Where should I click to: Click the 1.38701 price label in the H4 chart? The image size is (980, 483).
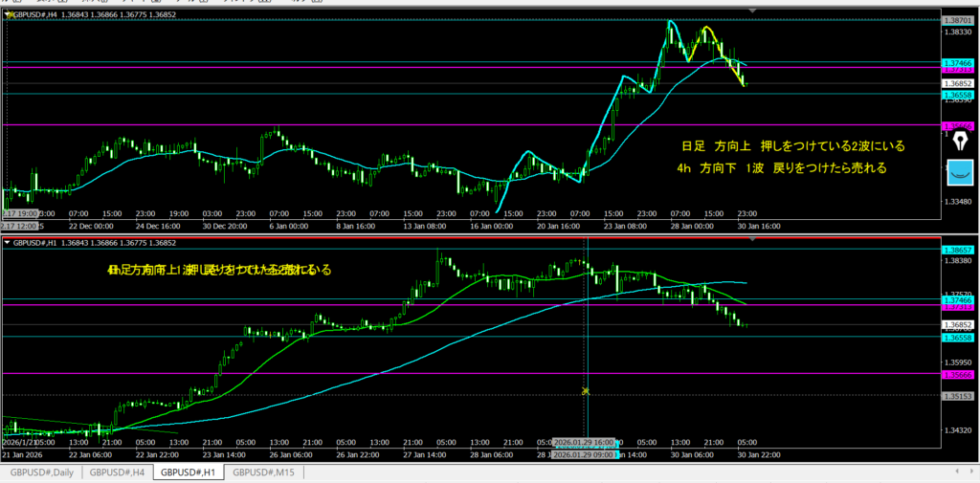coord(957,20)
